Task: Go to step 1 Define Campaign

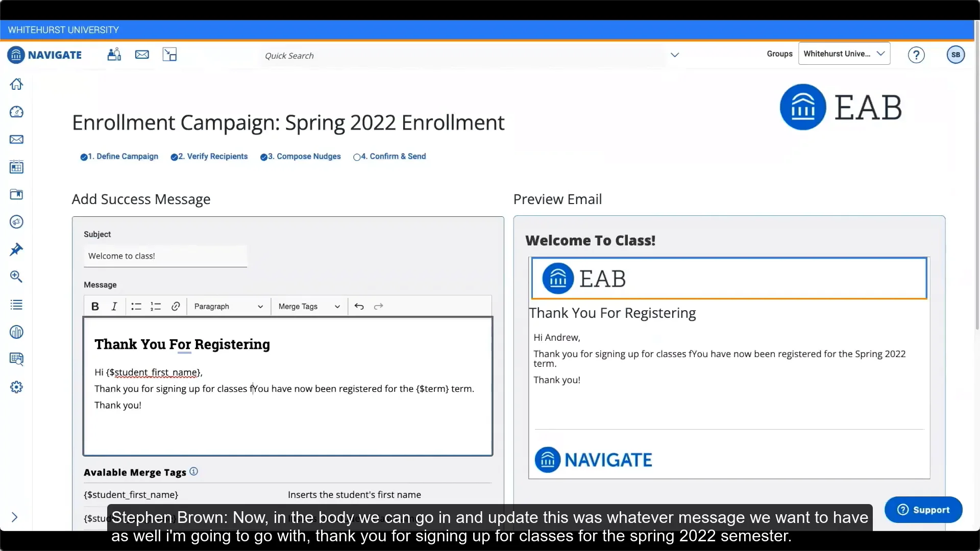Action: [119, 157]
